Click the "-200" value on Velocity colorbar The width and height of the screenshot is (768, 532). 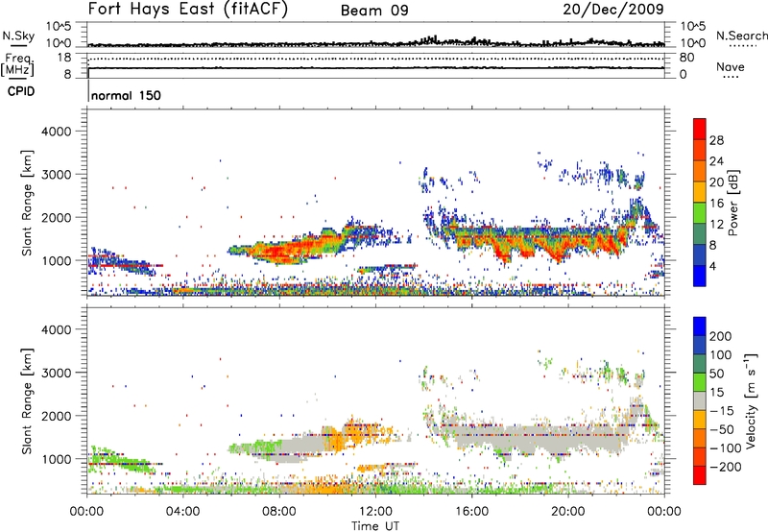click(726, 467)
